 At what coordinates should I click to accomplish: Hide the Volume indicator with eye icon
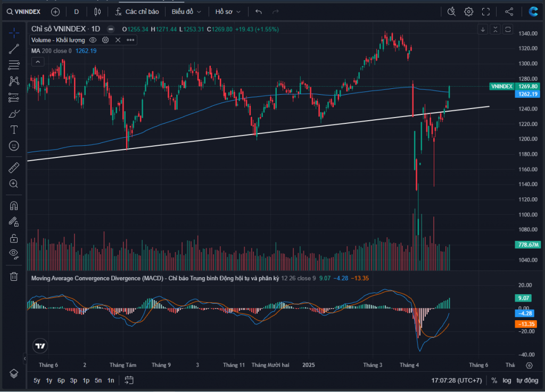pyautogui.click(x=93, y=40)
